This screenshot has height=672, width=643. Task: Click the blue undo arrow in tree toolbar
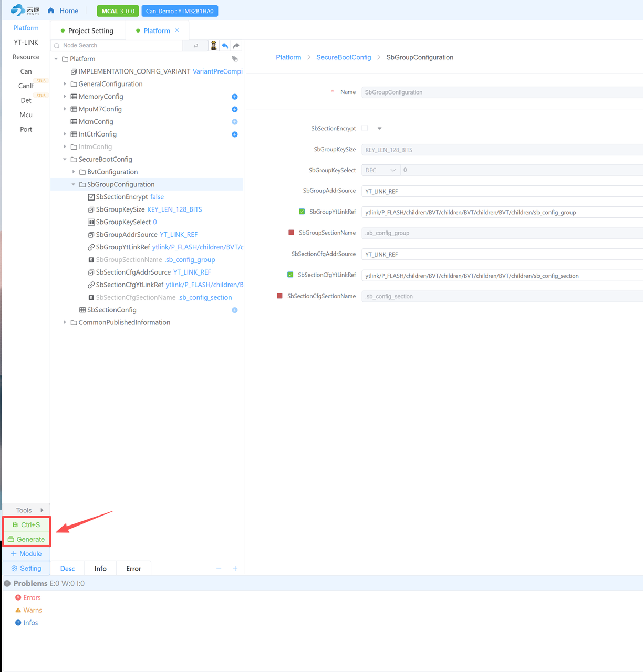pyautogui.click(x=225, y=46)
